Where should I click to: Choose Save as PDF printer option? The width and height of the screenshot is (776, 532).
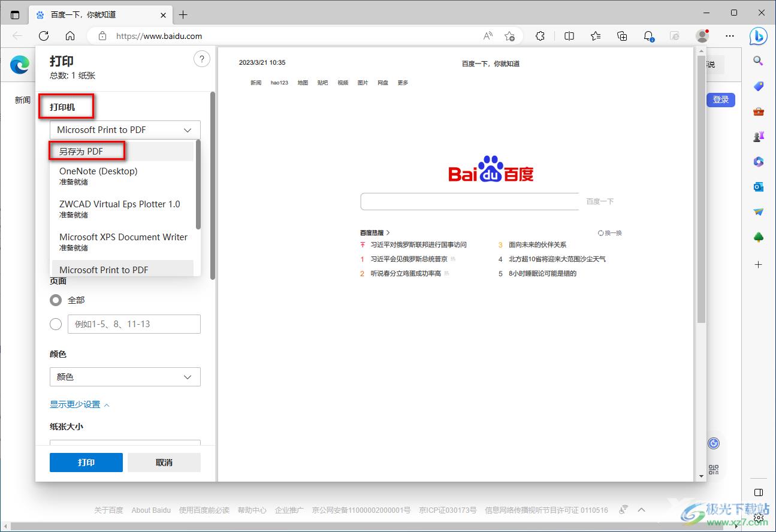tap(123, 152)
